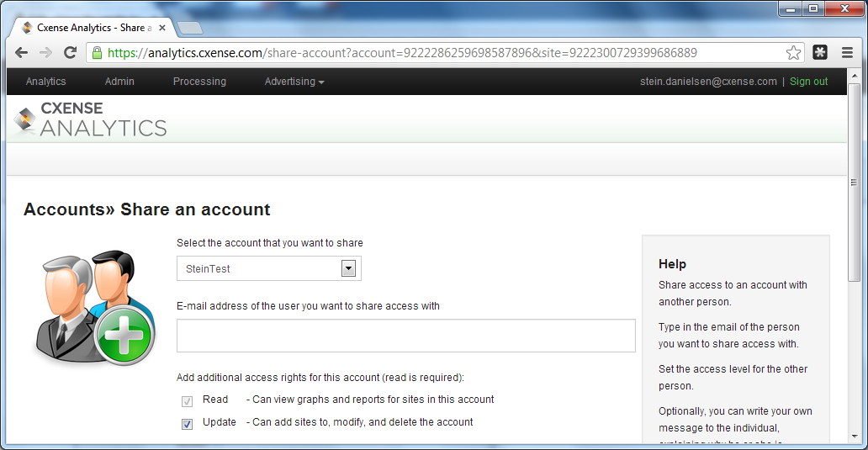Toggle the Update access checkbox
This screenshot has width=868, height=450.
click(187, 424)
